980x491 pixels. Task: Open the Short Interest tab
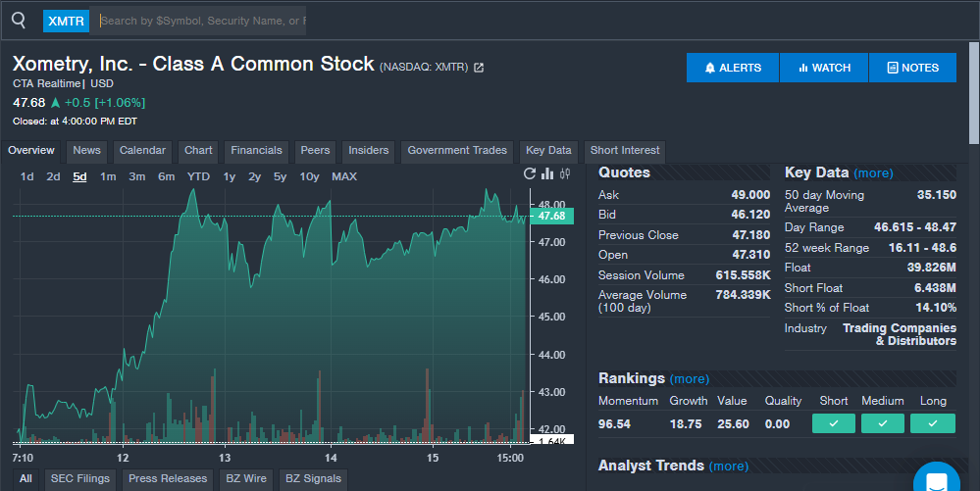(x=624, y=151)
